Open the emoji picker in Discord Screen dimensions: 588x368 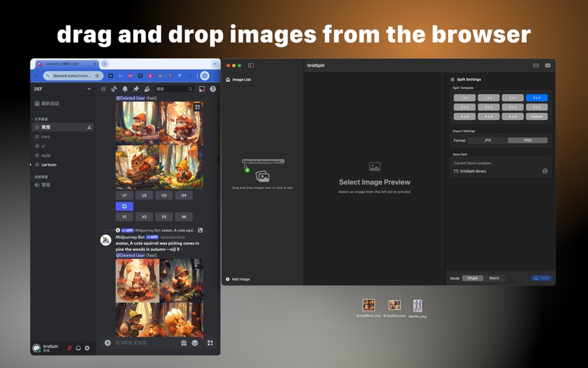[x=195, y=343]
